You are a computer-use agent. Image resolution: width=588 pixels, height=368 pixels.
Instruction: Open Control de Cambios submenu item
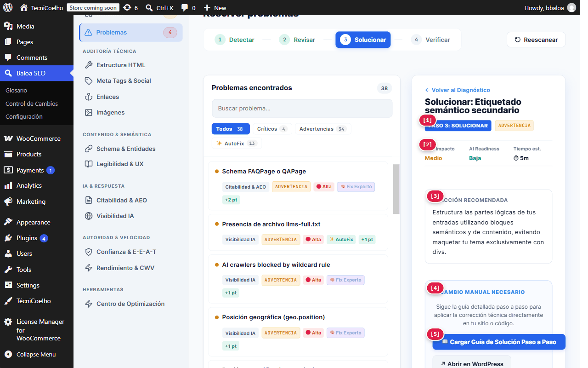pyautogui.click(x=32, y=103)
